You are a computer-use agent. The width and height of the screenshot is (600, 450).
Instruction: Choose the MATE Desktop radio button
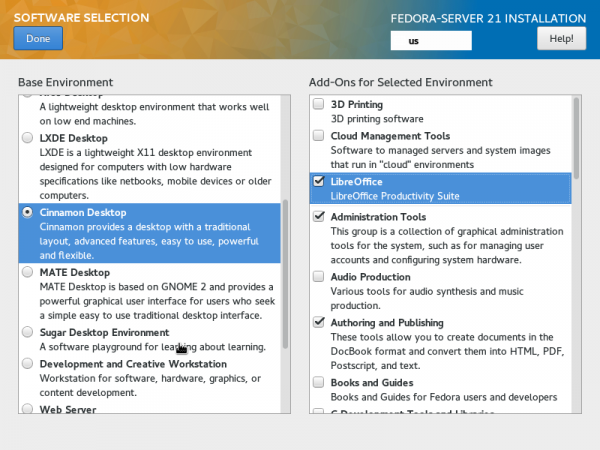pos(28,272)
